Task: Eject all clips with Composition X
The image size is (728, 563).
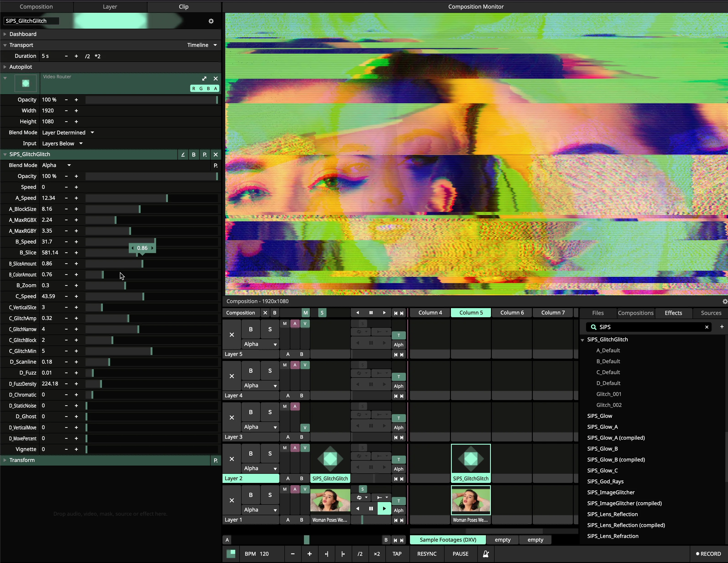Action: coord(265,313)
